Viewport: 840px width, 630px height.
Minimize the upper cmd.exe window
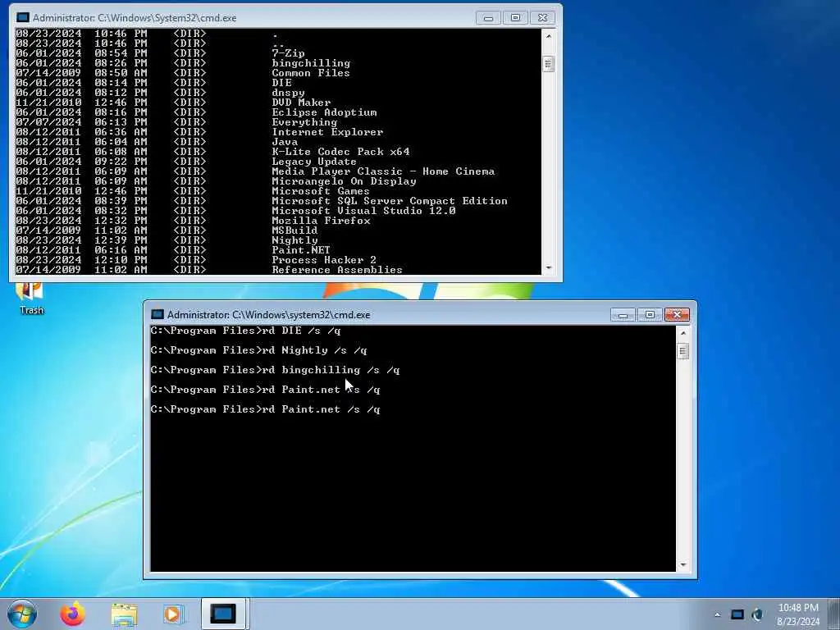tap(488, 18)
